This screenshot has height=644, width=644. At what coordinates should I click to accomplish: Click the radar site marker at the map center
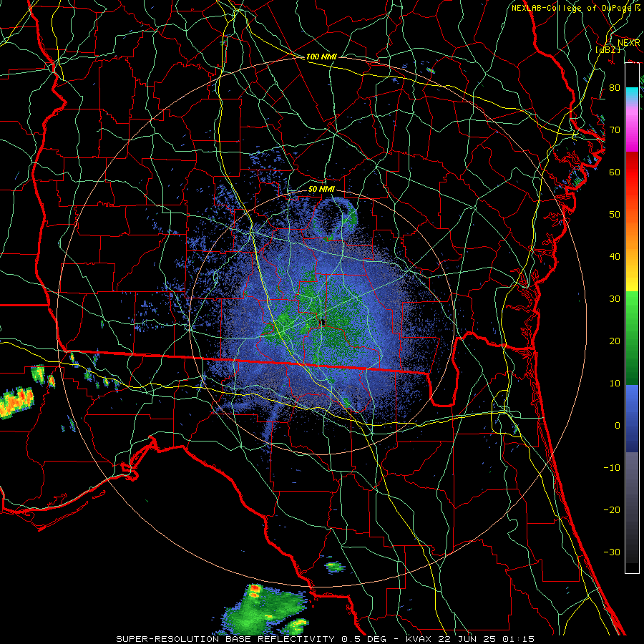click(x=323, y=322)
